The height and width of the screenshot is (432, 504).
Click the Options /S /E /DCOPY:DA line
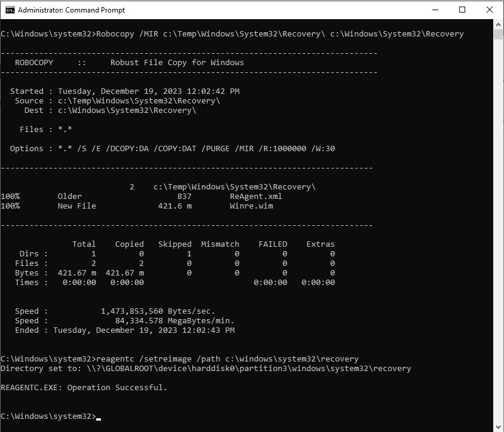coord(173,149)
